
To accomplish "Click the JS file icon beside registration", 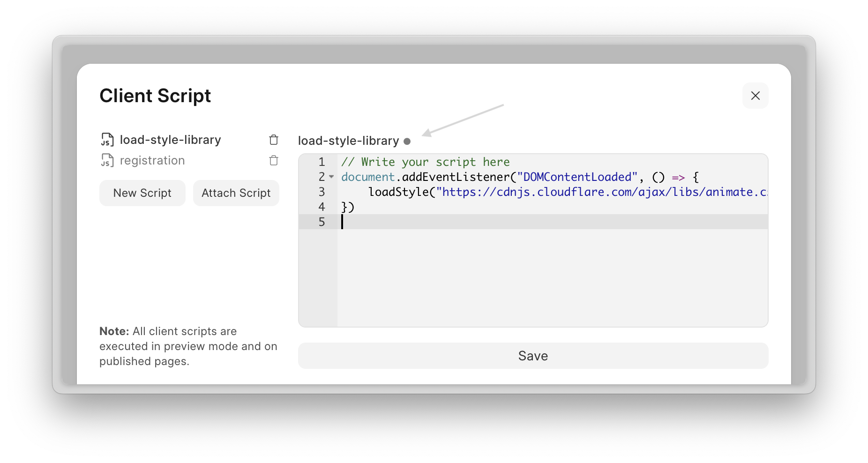I will (107, 160).
